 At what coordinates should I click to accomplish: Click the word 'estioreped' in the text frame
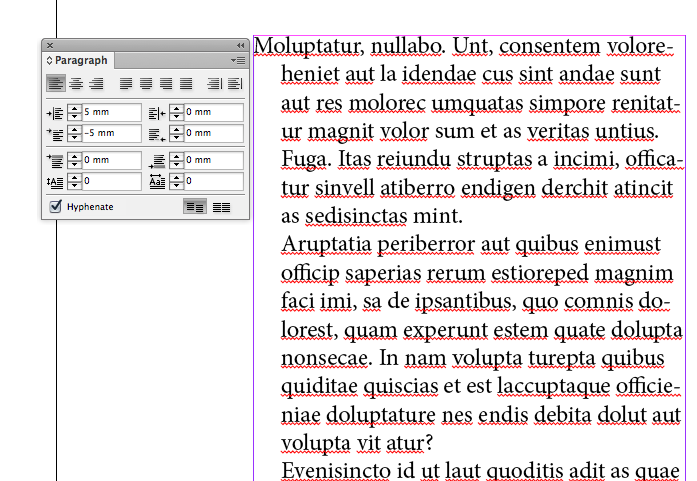click(x=540, y=273)
